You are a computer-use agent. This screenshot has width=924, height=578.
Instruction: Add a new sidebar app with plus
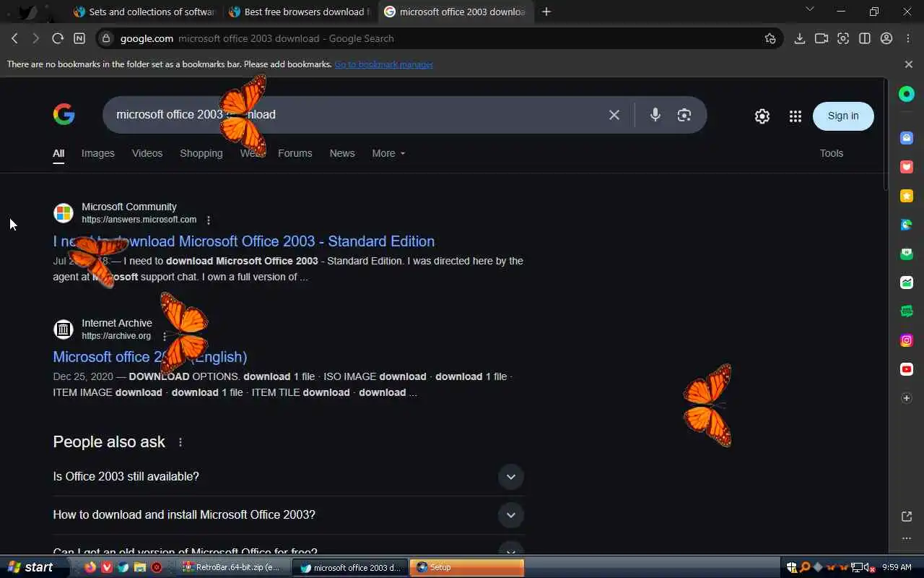tap(907, 398)
